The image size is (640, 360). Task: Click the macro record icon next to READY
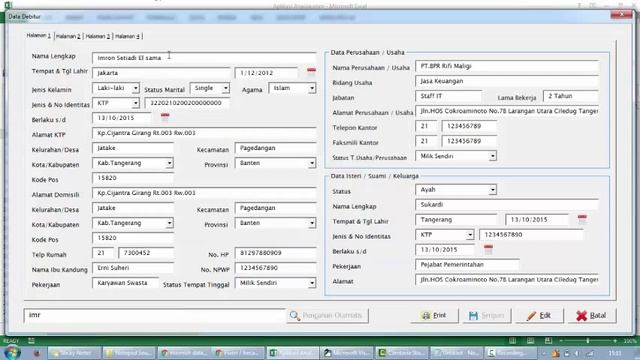31,341
